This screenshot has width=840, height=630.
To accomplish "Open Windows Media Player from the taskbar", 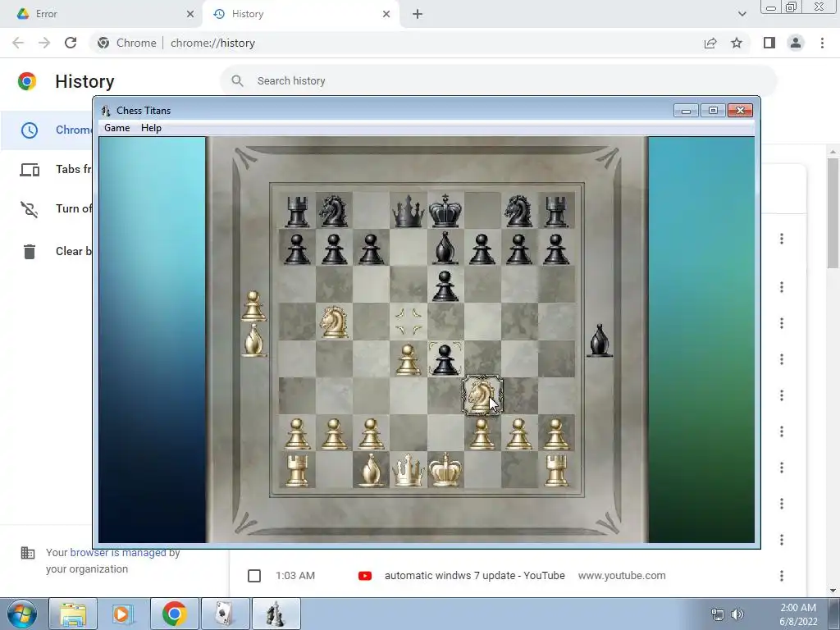I will 122,614.
